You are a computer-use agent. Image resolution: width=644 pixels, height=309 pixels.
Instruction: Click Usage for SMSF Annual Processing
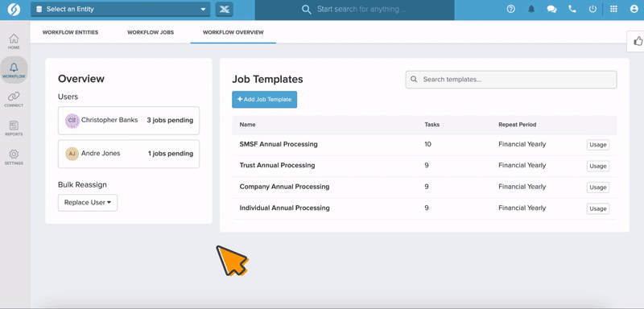click(597, 145)
